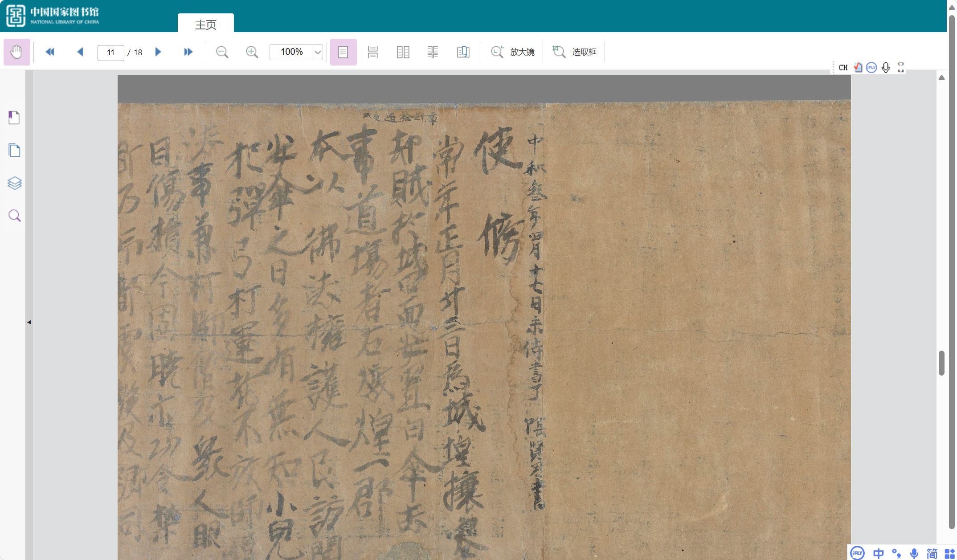Open the 100% zoom level dropdown
This screenshot has width=957, height=560.
point(318,52)
